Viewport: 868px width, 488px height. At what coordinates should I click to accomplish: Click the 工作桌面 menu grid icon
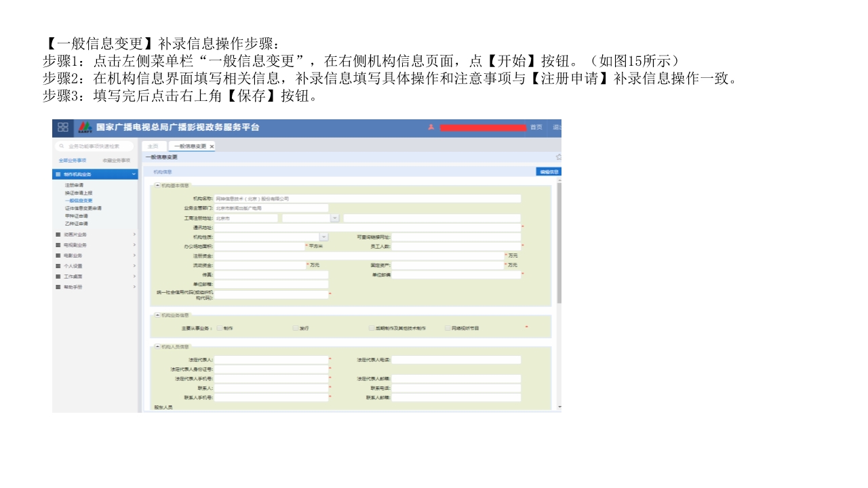coord(58,277)
